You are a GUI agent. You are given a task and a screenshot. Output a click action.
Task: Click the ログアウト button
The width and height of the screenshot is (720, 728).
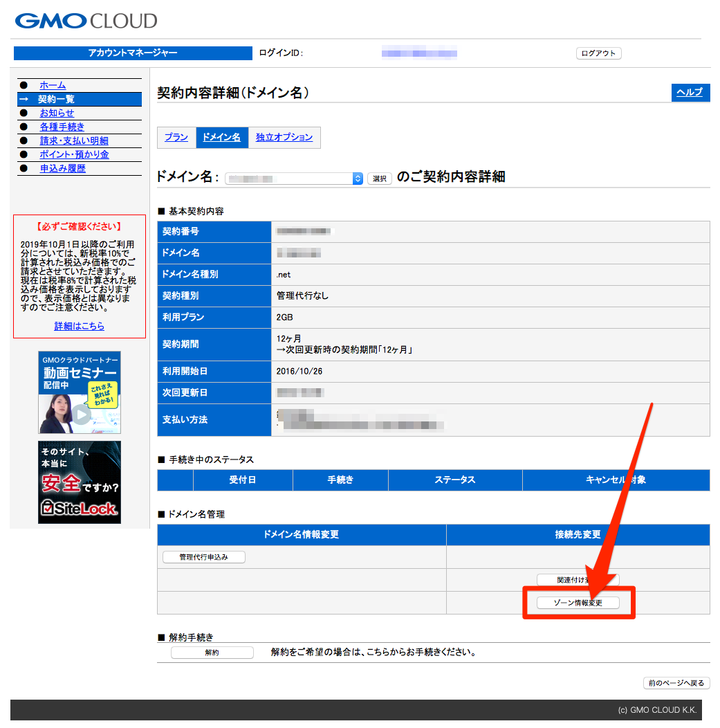(598, 53)
